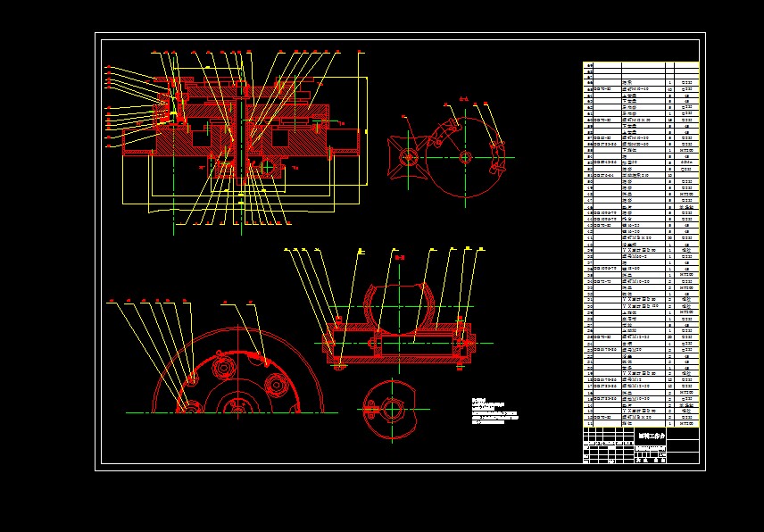
Task: Select the quantity column of the BOM table
Action: click(x=664, y=223)
